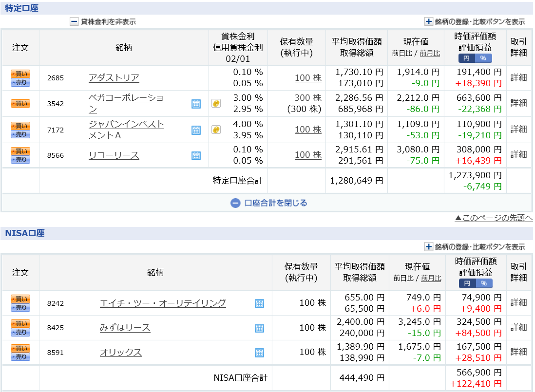Expand 銘柄の登録・比較ボタンを表示 in NISA口座
The height and width of the screenshot is (392, 535).
tap(429, 247)
